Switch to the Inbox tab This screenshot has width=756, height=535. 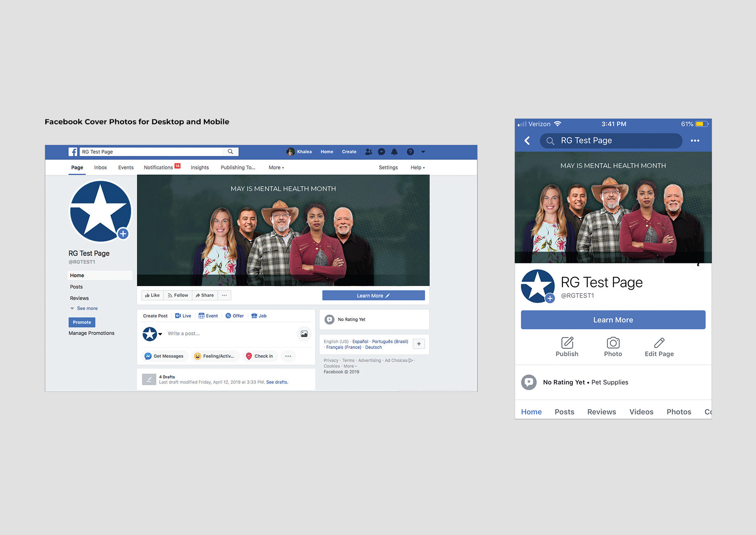pyautogui.click(x=100, y=167)
